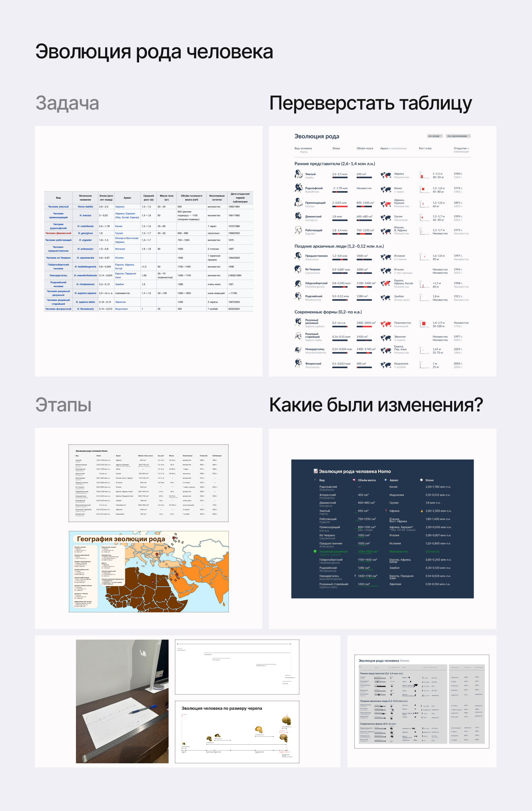Screen dimensions: 532x811
Task: Open the «по эпохе» dropdown
Action: tap(435, 136)
